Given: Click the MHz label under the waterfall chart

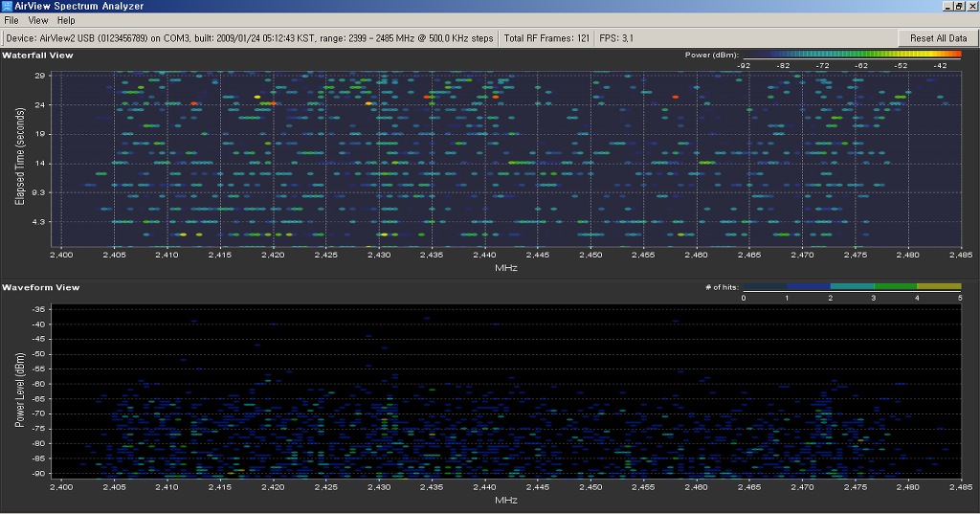Looking at the screenshot, I should click(505, 268).
